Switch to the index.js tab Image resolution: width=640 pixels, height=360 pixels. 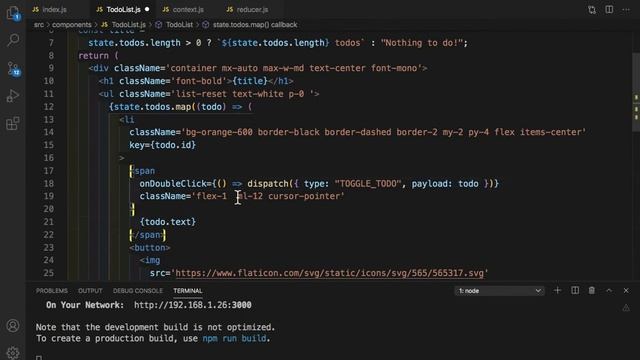tap(55, 9)
